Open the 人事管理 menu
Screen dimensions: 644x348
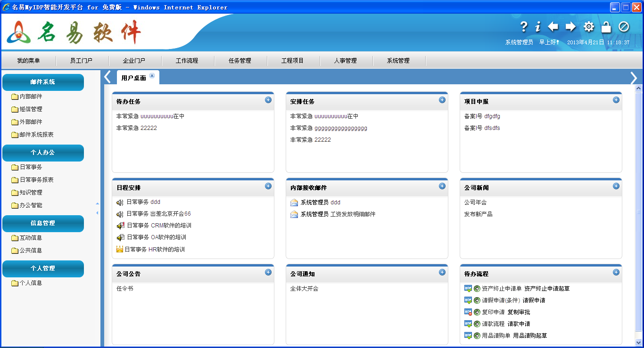[347, 60]
